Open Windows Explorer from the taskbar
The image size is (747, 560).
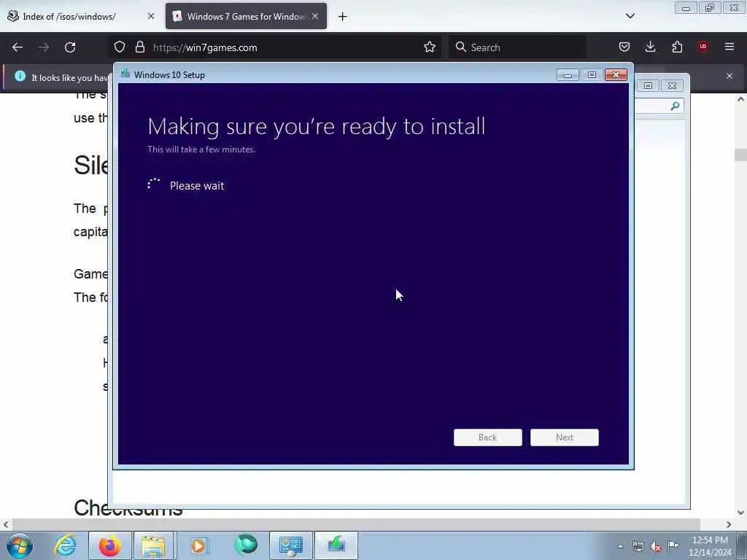tap(153, 545)
